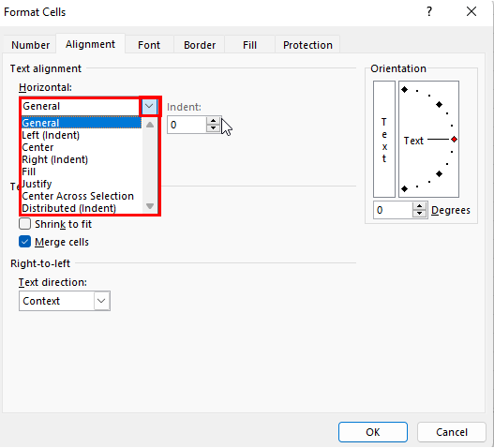Increase the Indent value with up arrow
Image resolution: width=494 pixels, height=448 pixels.
pyautogui.click(x=214, y=121)
